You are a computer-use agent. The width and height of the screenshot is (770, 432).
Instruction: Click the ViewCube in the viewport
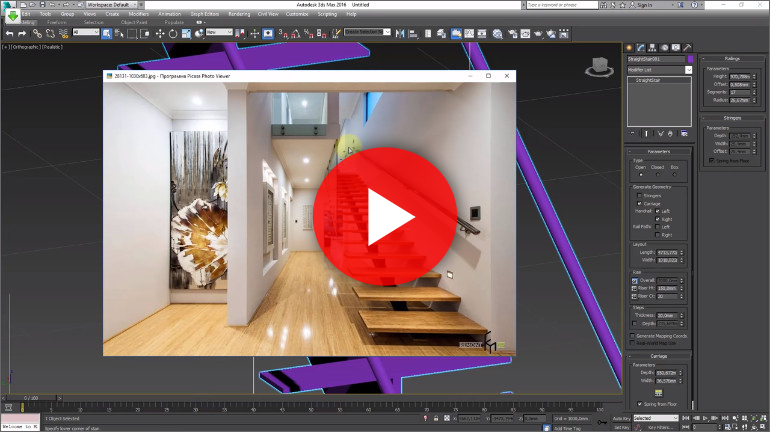tap(599, 67)
